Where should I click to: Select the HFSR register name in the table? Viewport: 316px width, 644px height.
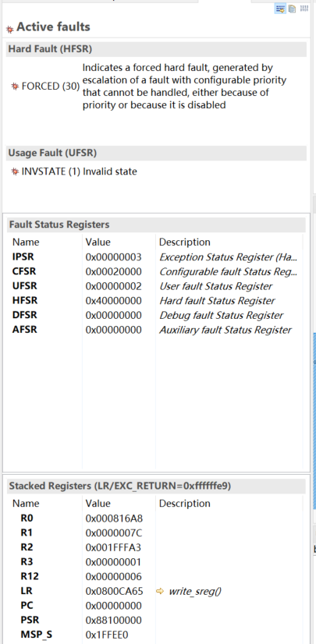pos(25,301)
